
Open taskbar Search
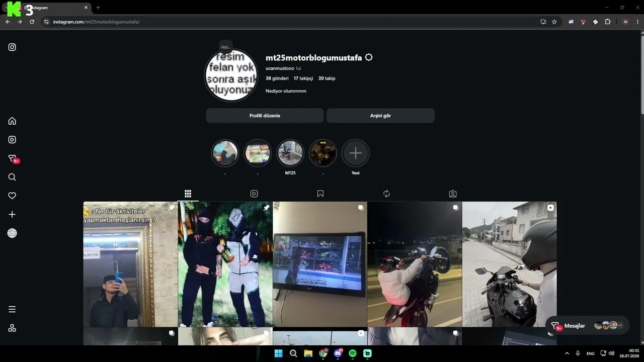tap(293, 353)
